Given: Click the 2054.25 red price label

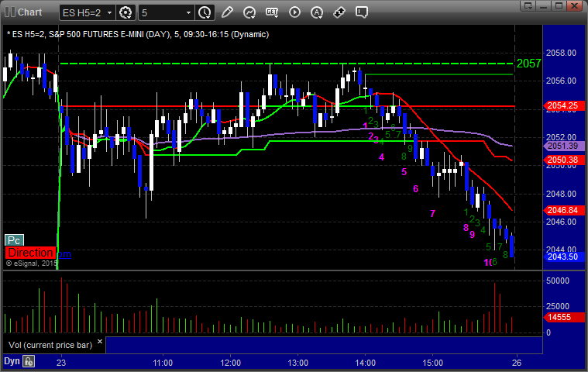Looking at the screenshot, I should tap(564, 105).
